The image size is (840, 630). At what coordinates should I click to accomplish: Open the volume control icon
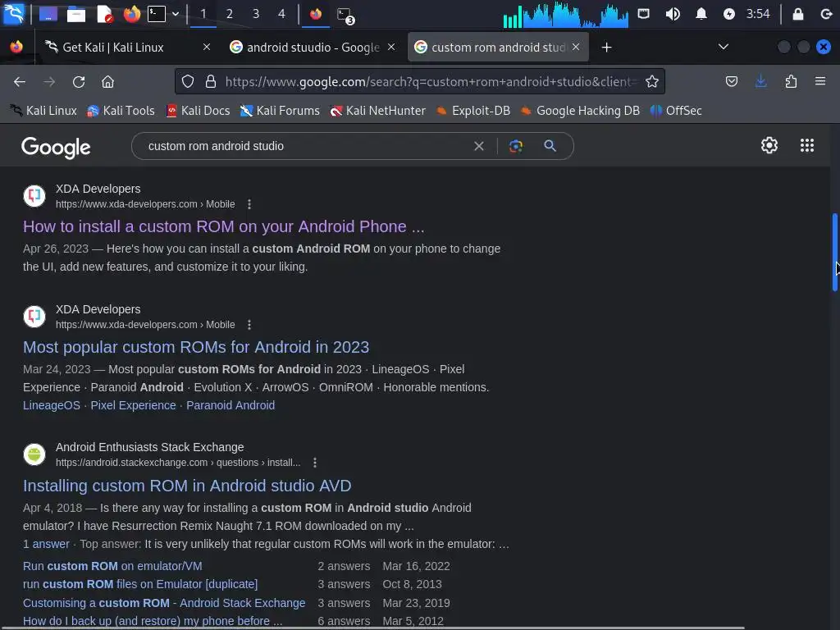673,14
